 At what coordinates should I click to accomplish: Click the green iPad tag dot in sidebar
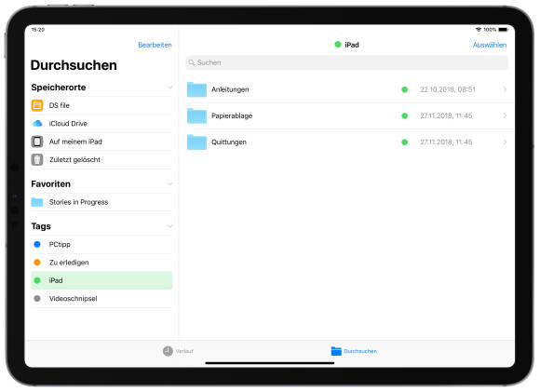(37, 280)
